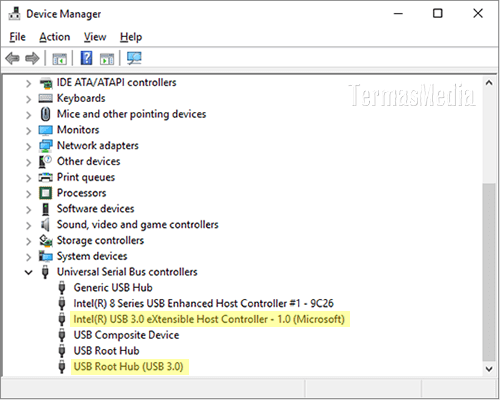Screen dimensions: 500x400
Task: Collapse Universal Serial Bus controllers node
Action: [x=29, y=272]
